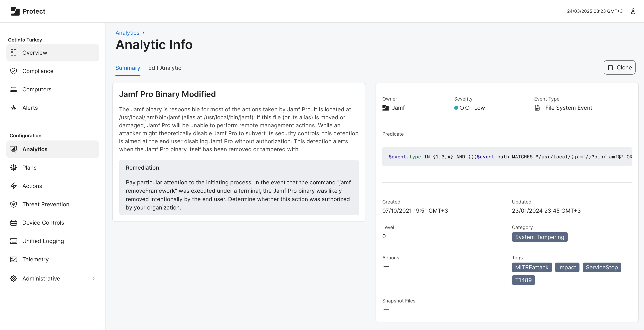Click the Plans gear-wheel icon
The image size is (644, 330).
click(14, 168)
